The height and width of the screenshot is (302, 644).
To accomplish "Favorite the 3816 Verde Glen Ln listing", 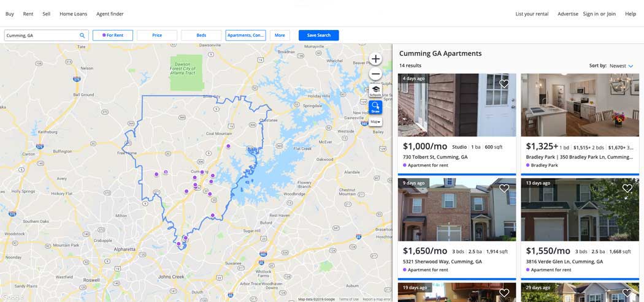I will [x=627, y=188].
